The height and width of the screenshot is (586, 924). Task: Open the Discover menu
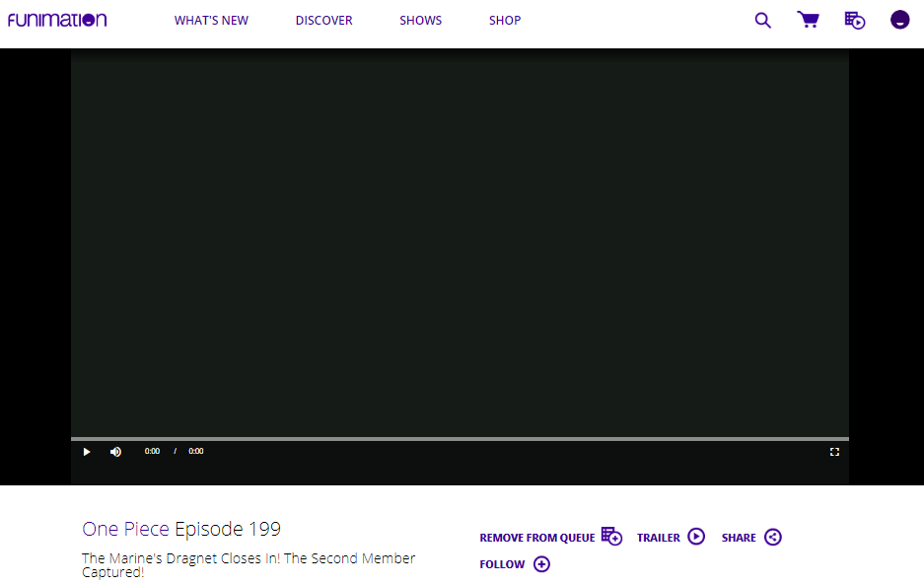[x=323, y=20]
